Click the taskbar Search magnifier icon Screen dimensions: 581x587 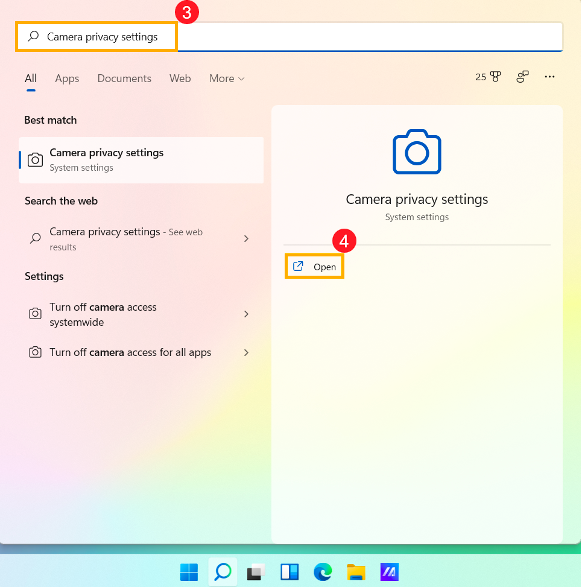[223, 572]
